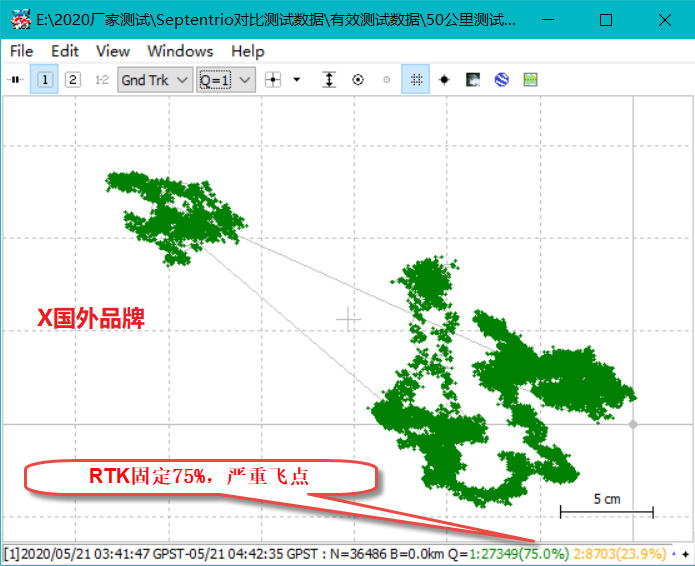Click the circled-dot fix center icon
Image resolution: width=695 pixels, height=566 pixels.
(x=358, y=80)
